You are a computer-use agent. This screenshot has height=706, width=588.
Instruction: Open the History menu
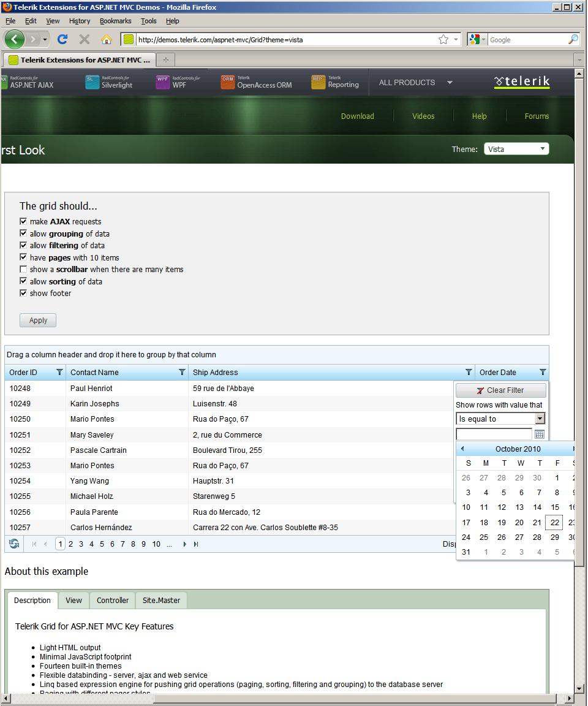pyautogui.click(x=80, y=21)
